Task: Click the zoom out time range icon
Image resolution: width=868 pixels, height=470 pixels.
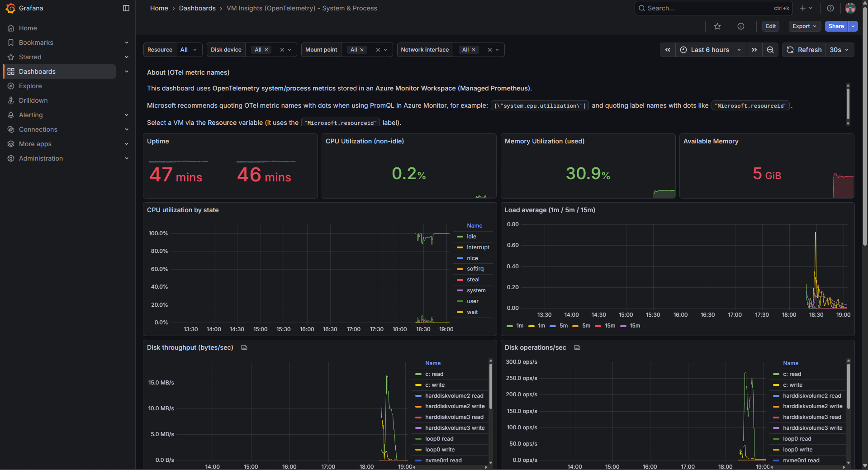Action: pos(770,50)
